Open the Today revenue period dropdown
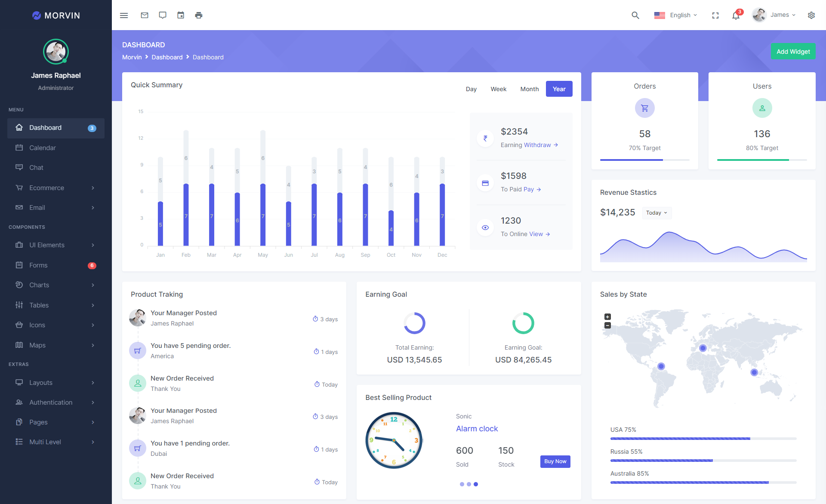This screenshot has height=504, width=826. coord(656,213)
